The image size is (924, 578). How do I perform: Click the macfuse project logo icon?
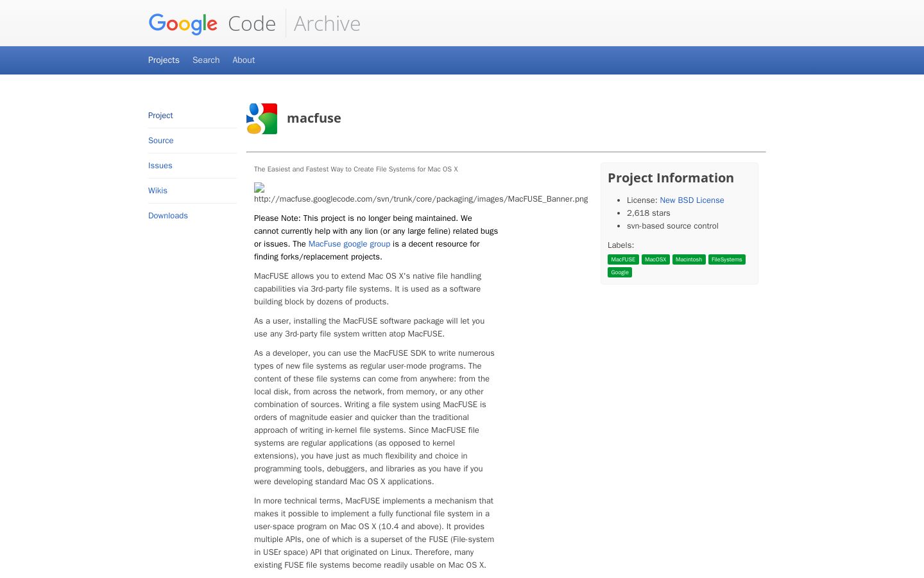pos(262,118)
